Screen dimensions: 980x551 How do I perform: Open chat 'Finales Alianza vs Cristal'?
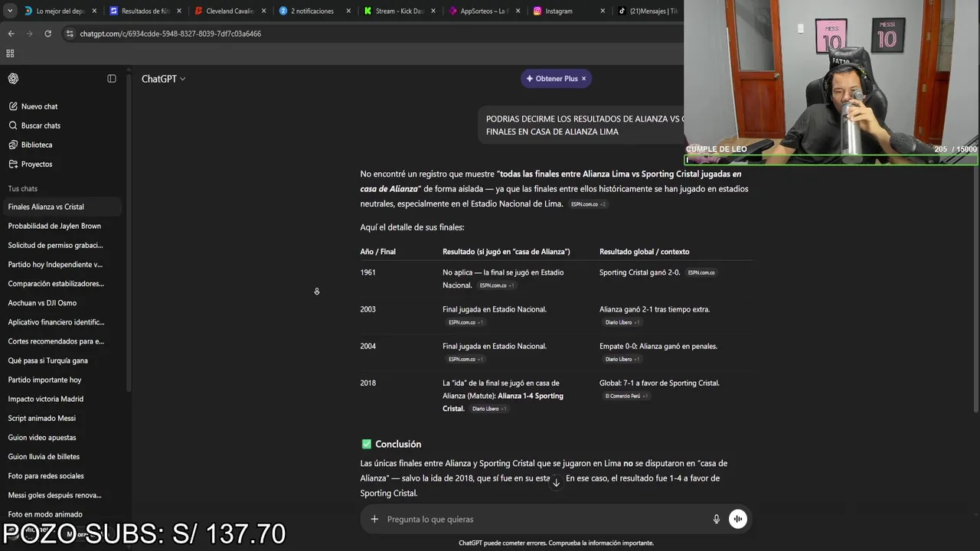(x=61, y=207)
